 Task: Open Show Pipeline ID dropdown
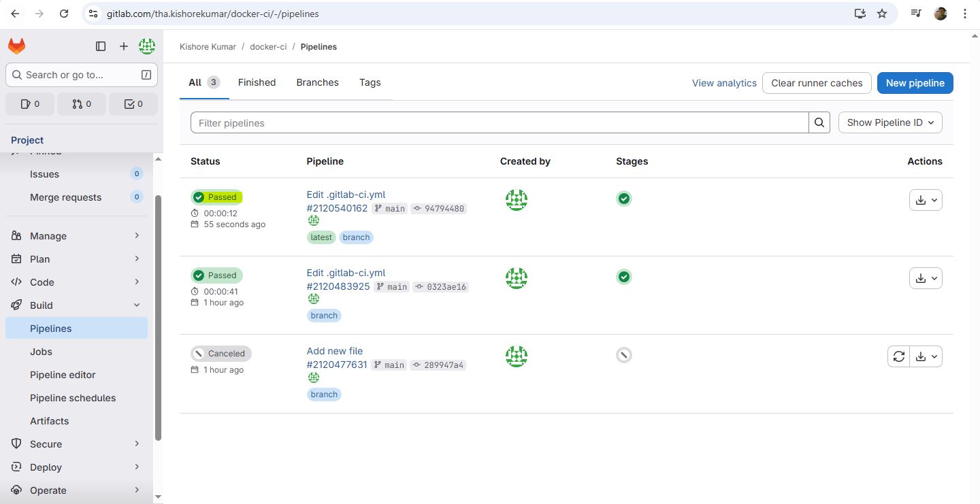890,122
